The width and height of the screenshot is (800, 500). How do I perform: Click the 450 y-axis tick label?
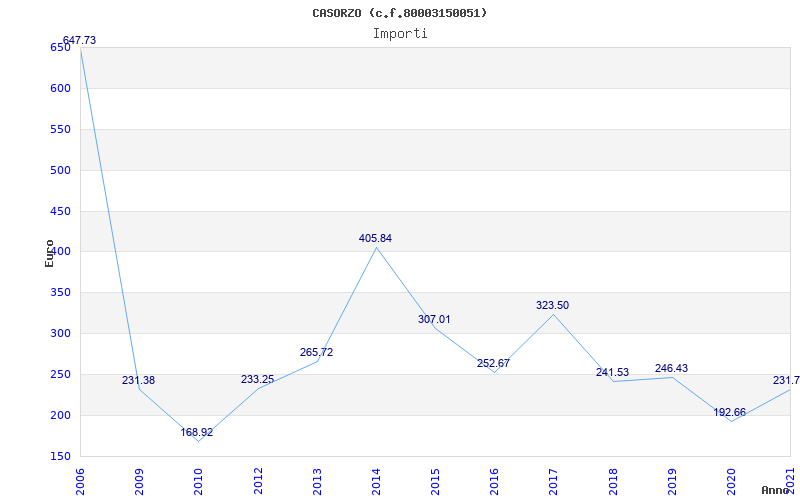pos(60,211)
